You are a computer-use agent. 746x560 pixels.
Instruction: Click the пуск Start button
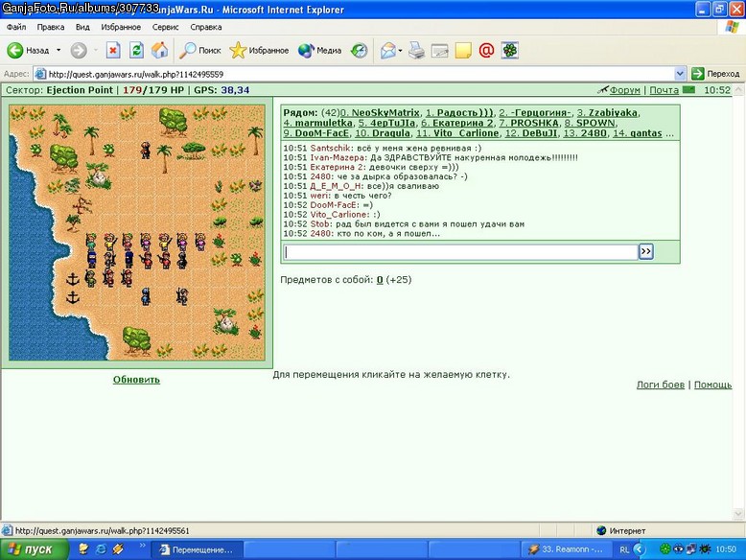pos(34,549)
